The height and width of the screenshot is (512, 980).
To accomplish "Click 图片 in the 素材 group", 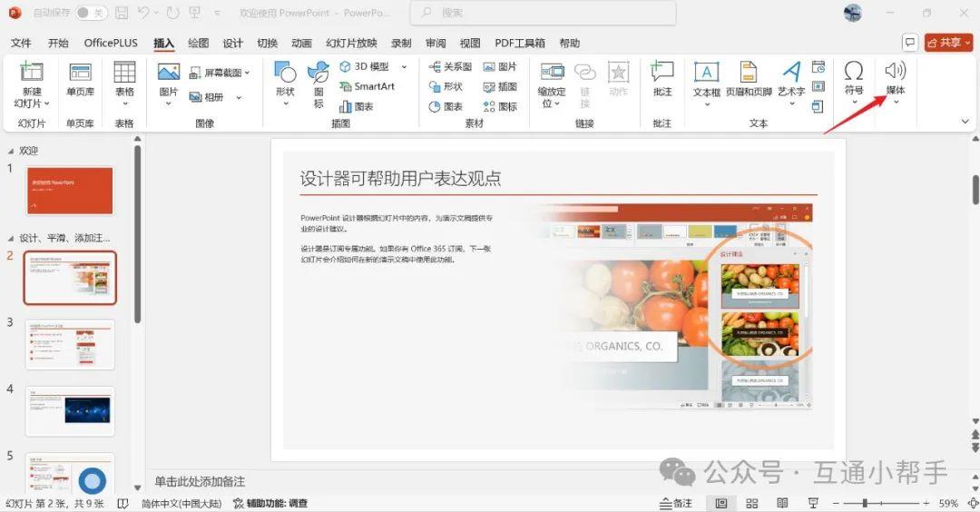I will pos(500,66).
